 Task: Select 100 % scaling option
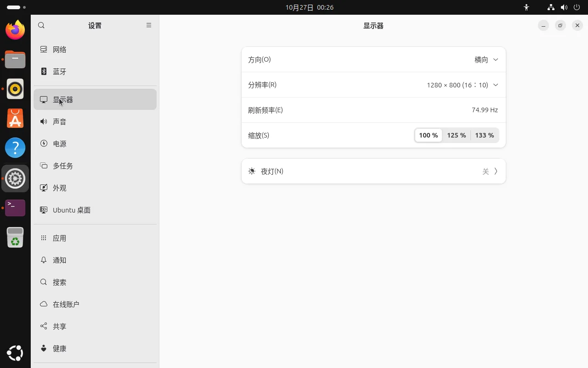click(x=428, y=135)
